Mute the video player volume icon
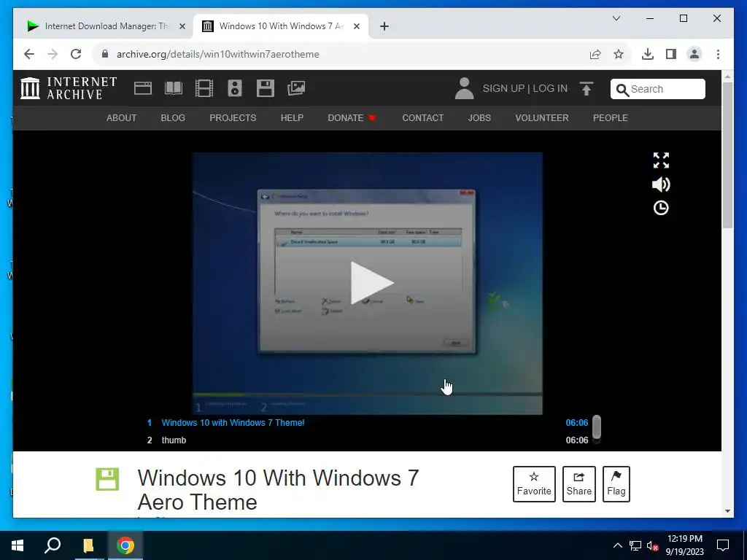This screenshot has height=560, width=747. (661, 184)
